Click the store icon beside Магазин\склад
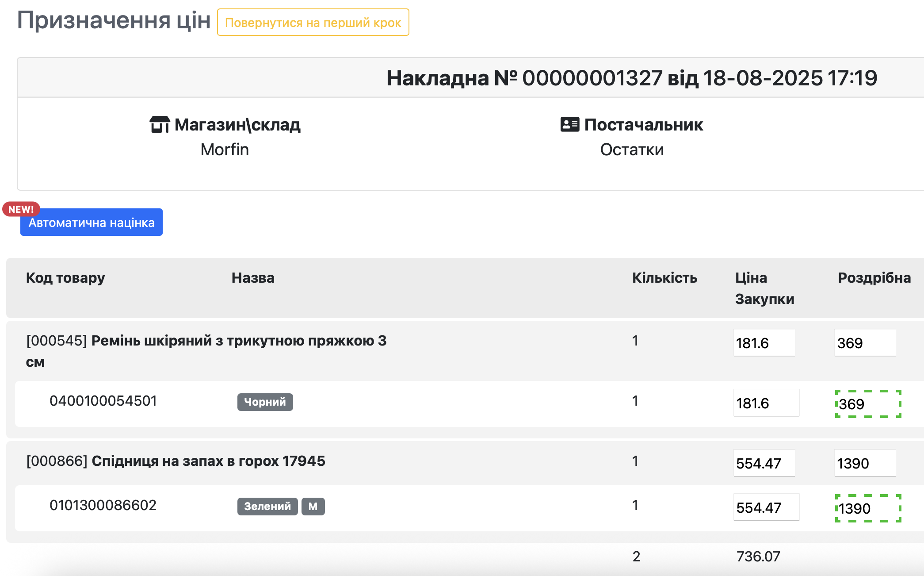 [x=160, y=124]
